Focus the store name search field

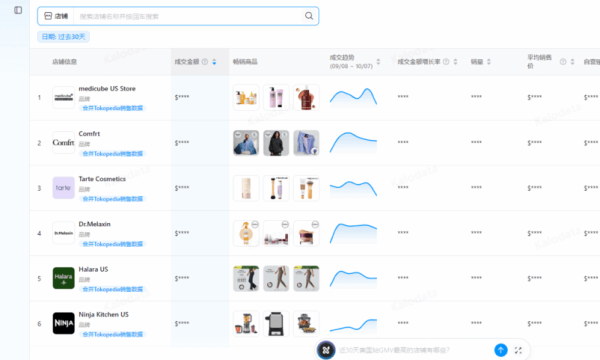point(189,16)
